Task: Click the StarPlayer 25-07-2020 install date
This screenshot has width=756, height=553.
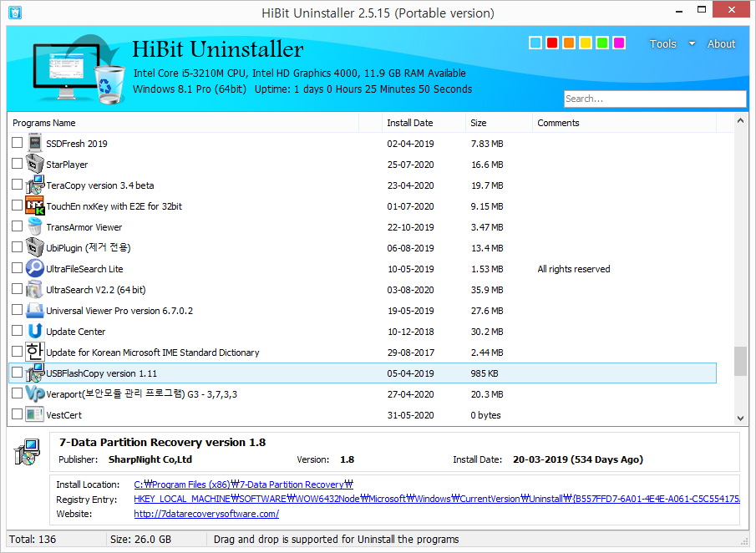Action: coord(410,165)
